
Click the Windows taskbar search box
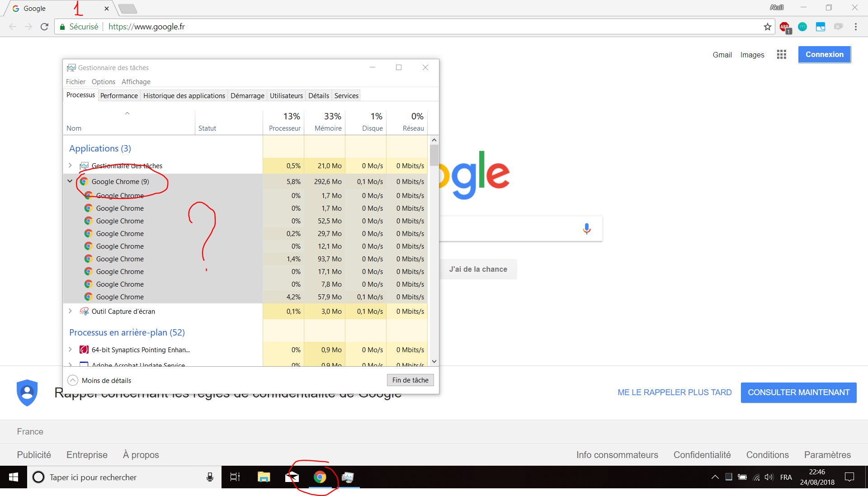pyautogui.click(x=124, y=477)
